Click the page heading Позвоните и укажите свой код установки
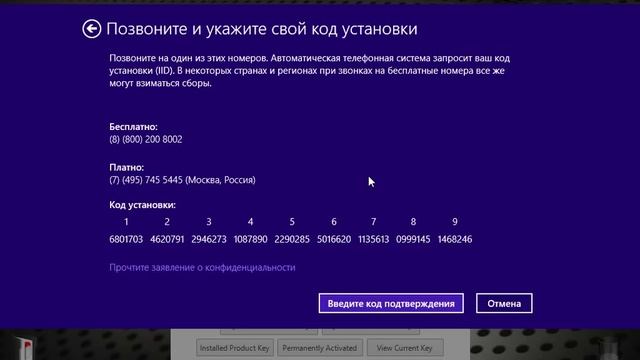 coord(262,29)
